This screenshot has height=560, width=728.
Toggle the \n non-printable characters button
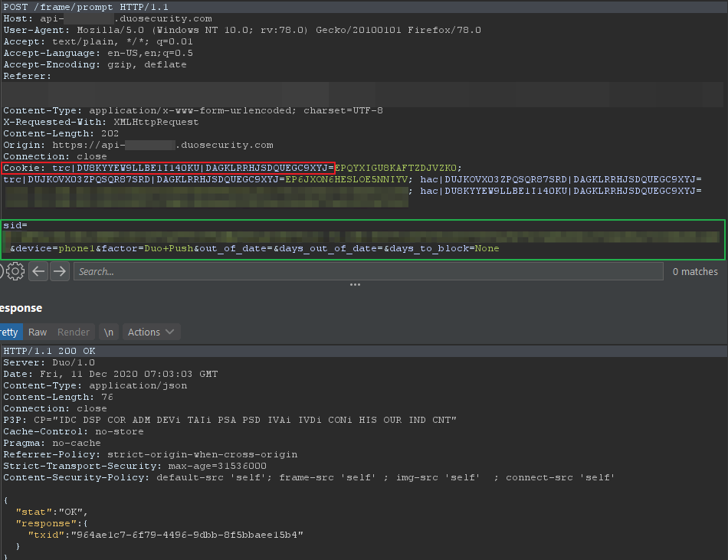[x=109, y=332]
